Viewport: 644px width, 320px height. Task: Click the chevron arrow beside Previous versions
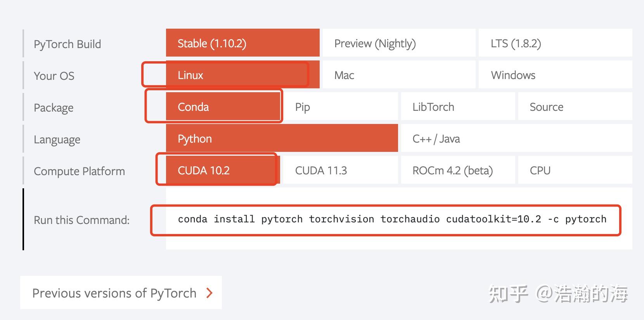[209, 293]
